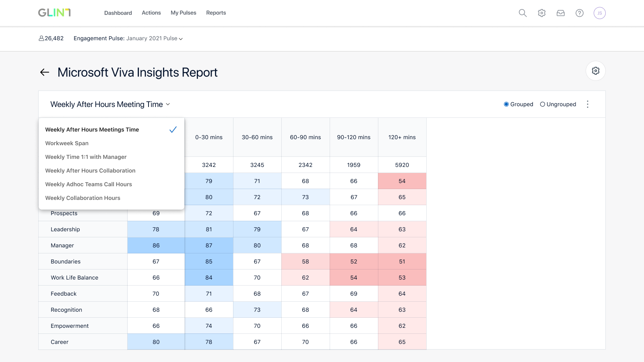
Task: Open report settings gear button
Action: click(x=596, y=71)
